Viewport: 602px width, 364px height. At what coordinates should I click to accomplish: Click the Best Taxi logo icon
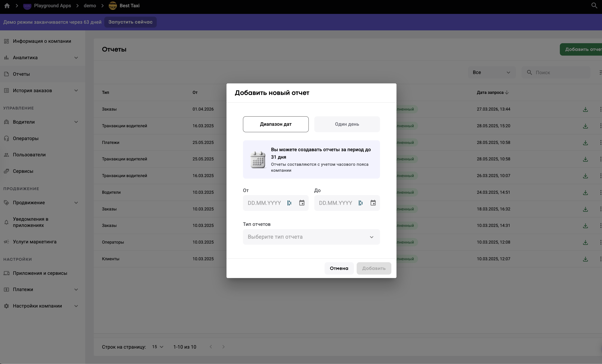(113, 6)
